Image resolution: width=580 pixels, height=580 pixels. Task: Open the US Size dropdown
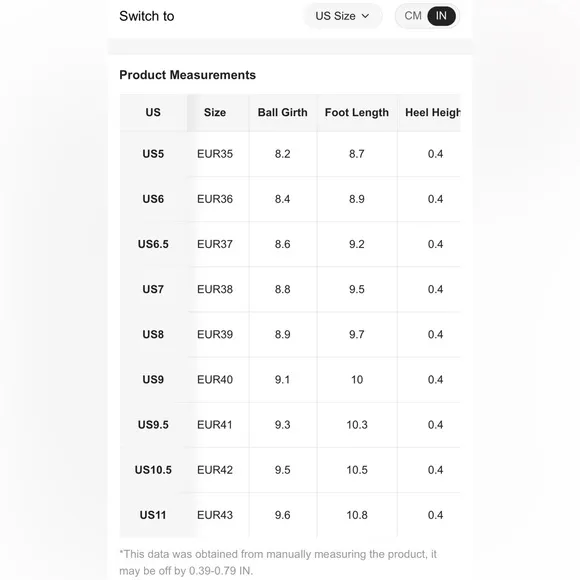pyautogui.click(x=343, y=16)
